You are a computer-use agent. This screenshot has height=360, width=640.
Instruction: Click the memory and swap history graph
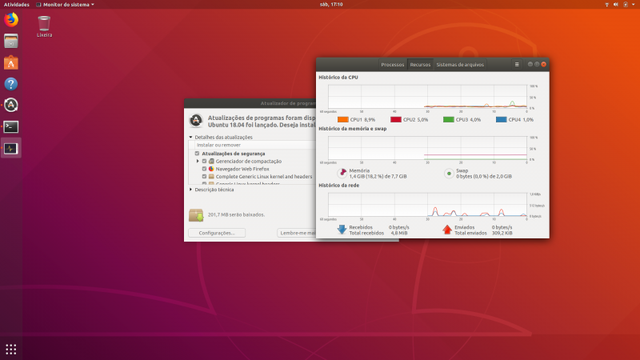(x=427, y=148)
